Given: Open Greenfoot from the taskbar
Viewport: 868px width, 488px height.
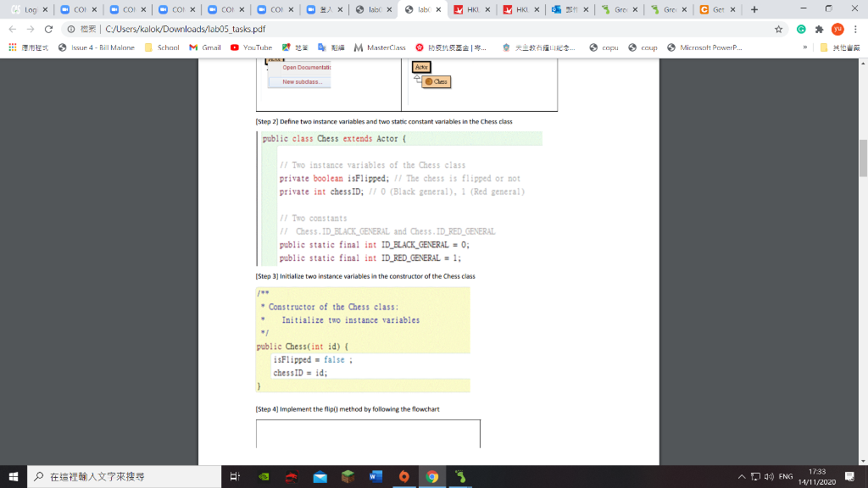Looking at the screenshot, I should click(460, 476).
